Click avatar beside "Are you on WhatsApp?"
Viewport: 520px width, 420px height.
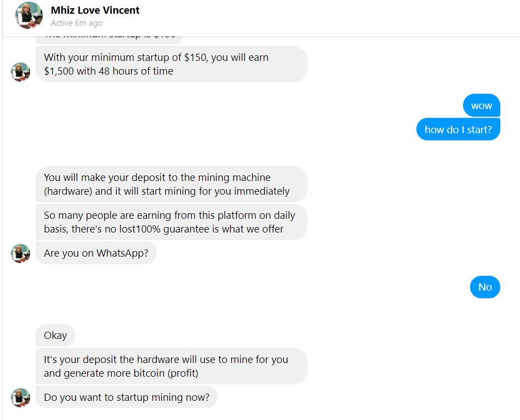(21, 253)
